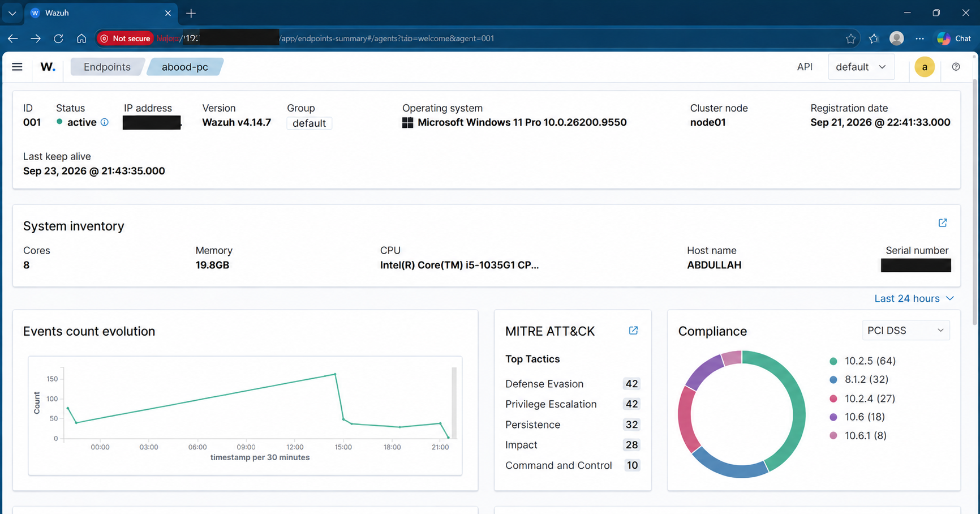Click the default group badge
980x514 pixels.
309,123
